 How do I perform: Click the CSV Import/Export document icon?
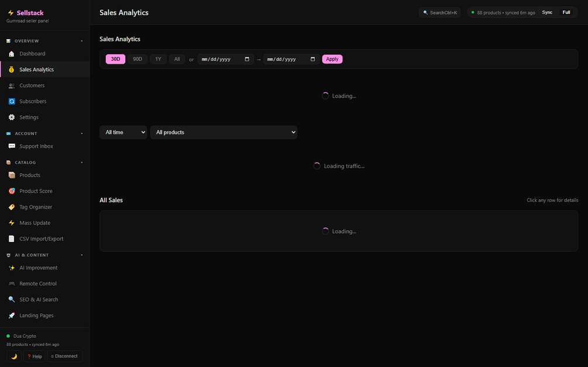pos(12,239)
